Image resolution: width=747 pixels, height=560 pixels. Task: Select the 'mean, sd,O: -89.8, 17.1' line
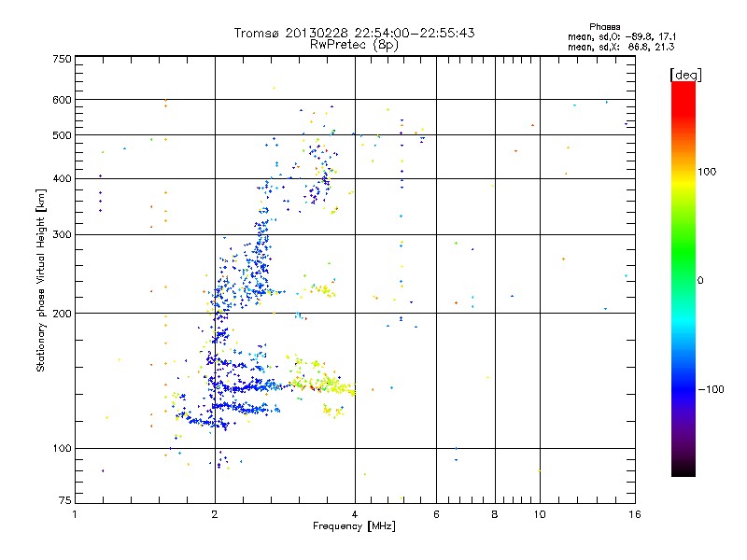click(x=622, y=36)
